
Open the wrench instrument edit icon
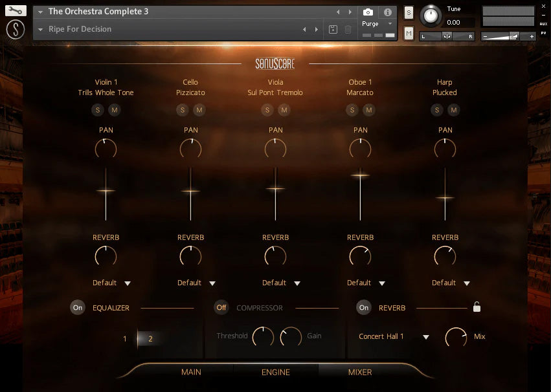(x=16, y=11)
